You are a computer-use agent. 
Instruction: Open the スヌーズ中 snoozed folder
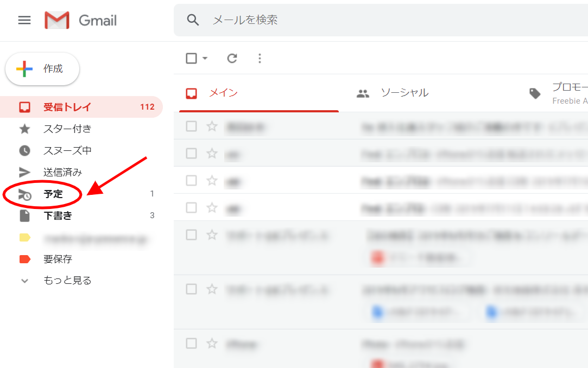coord(67,150)
